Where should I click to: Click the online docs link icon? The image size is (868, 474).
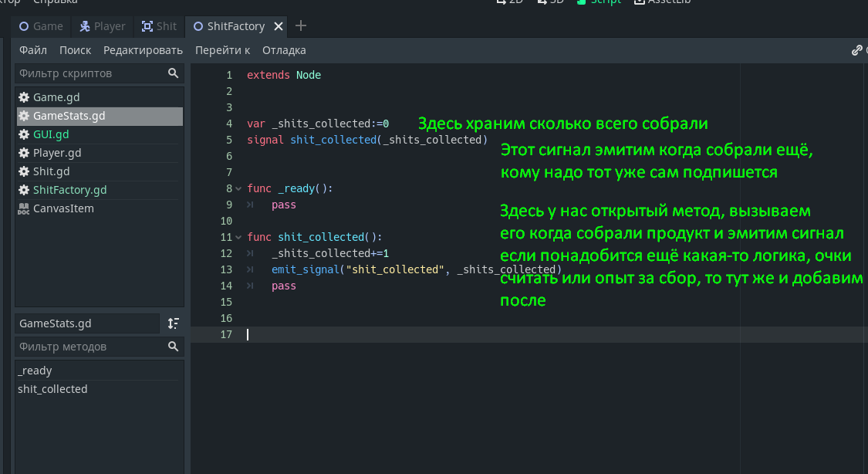coord(856,50)
